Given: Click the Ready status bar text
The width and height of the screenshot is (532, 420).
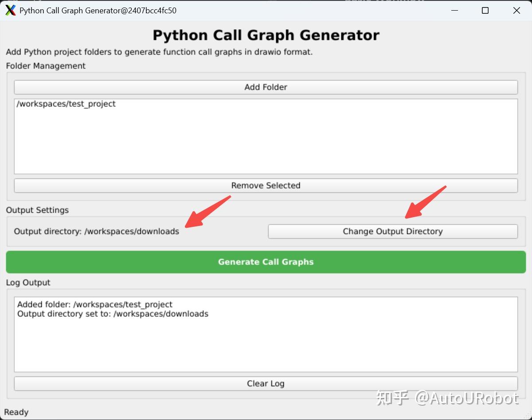Looking at the screenshot, I should coord(16,412).
